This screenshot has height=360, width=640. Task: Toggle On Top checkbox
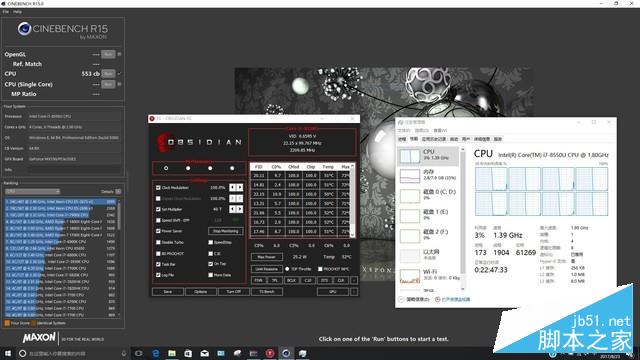point(211,264)
